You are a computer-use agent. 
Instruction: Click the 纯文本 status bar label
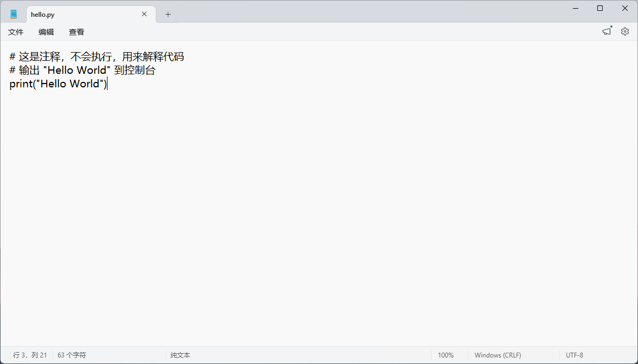point(180,355)
